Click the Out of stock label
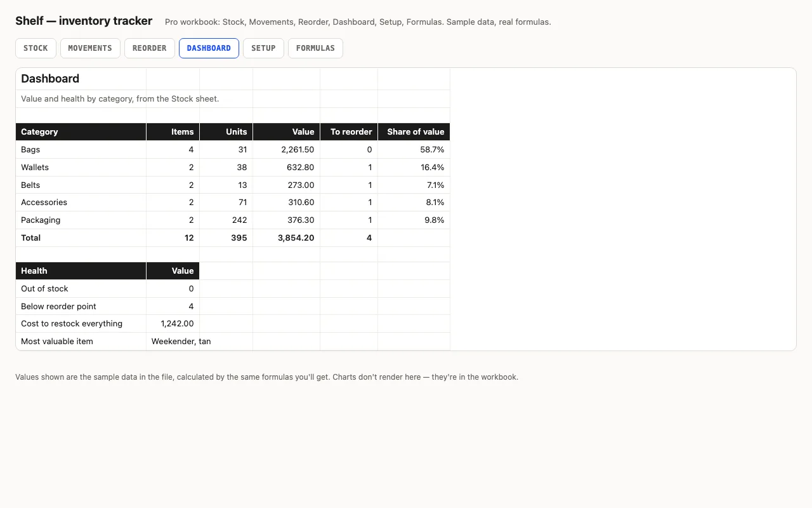812x508 pixels. point(81,289)
